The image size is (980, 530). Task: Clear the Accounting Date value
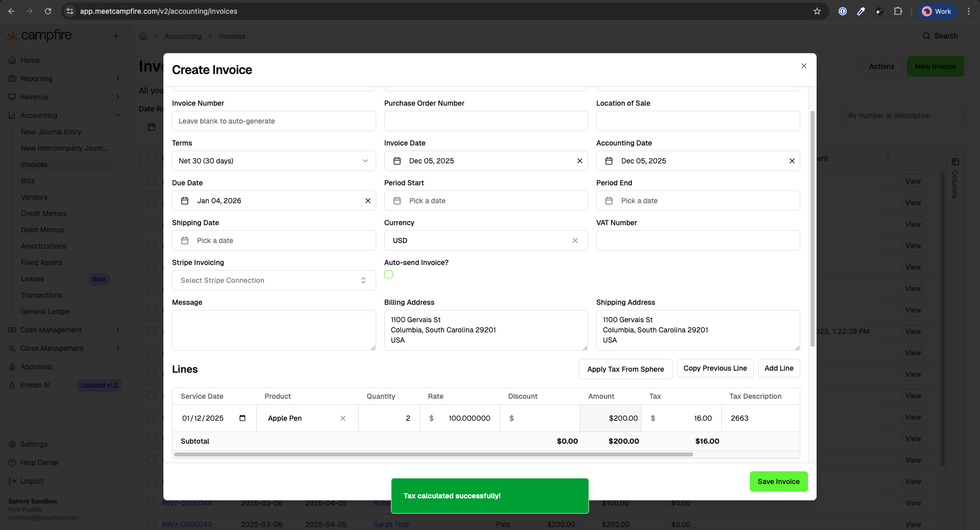click(792, 161)
